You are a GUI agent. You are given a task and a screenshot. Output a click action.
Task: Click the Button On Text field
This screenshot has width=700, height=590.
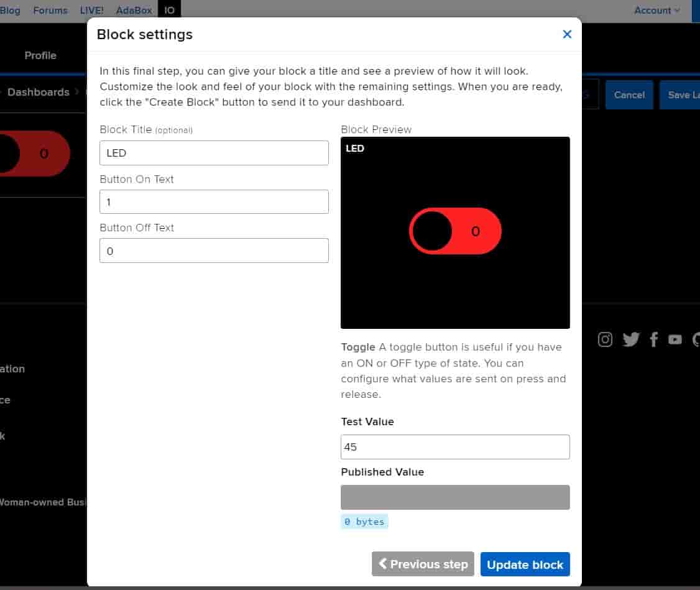point(214,202)
